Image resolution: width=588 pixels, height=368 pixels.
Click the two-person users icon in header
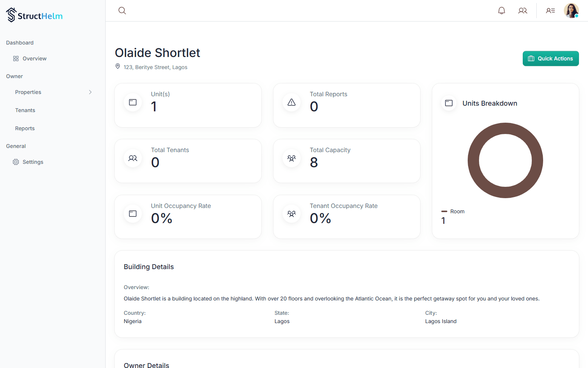(x=523, y=11)
